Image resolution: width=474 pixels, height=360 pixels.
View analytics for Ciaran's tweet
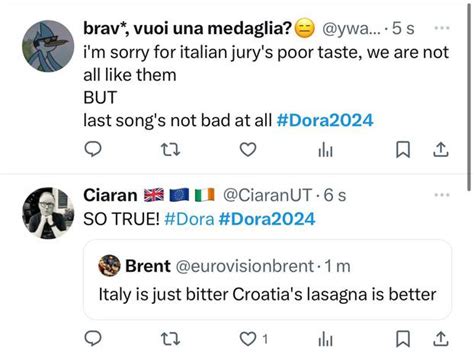325,339
